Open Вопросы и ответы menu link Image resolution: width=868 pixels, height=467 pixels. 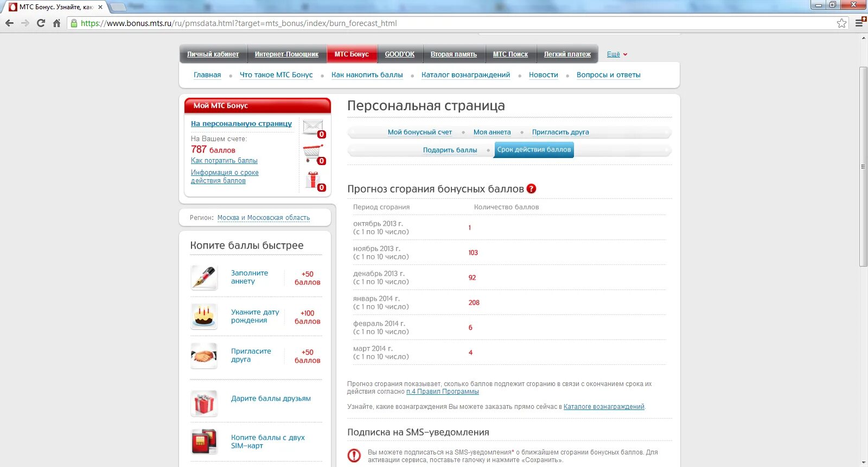(608, 75)
